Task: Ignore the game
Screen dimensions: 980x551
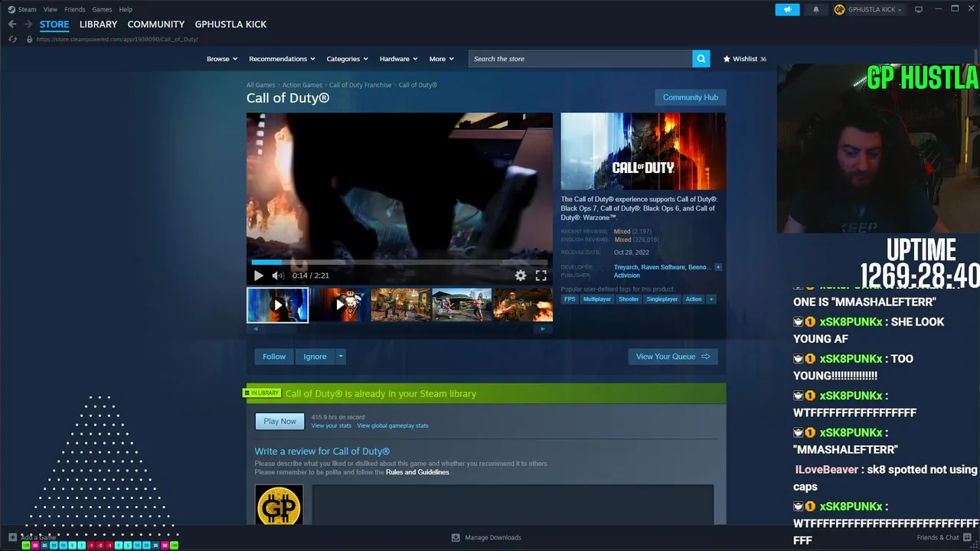Action: pos(315,357)
